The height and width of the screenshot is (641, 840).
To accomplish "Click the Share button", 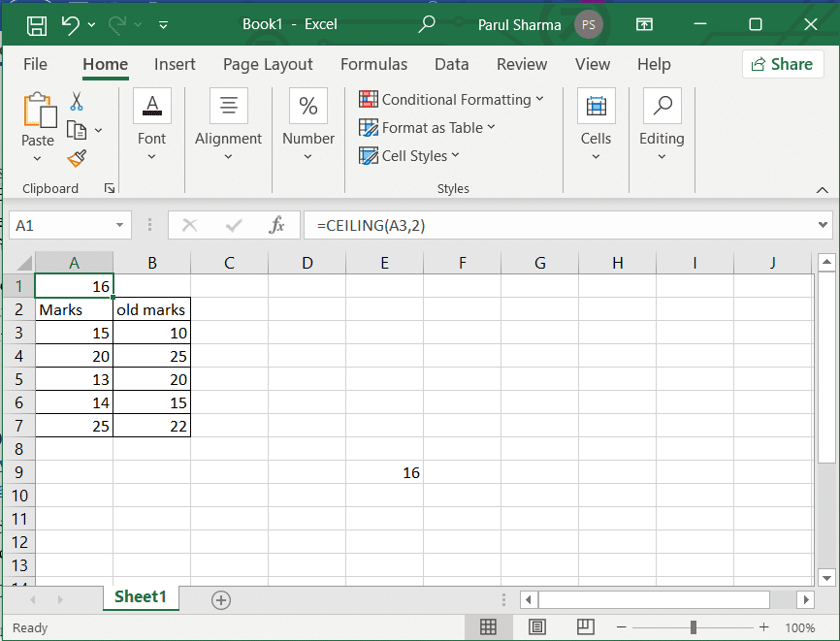I will click(783, 64).
